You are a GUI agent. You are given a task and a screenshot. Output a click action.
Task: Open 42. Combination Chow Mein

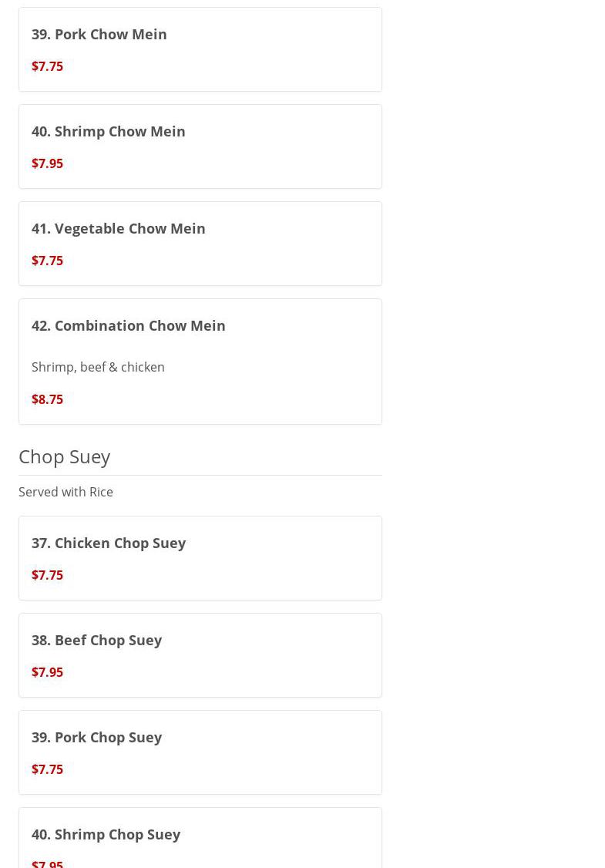coord(129,325)
